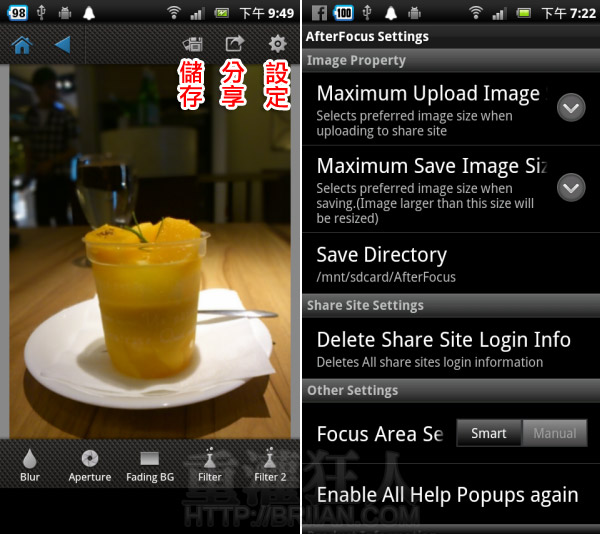Open the Filter tool
600x534 pixels.
(x=210, y=465)
